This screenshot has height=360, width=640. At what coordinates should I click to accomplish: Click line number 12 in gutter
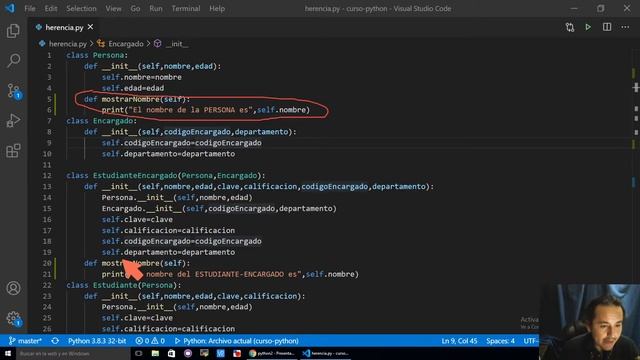tap(47, 176)
